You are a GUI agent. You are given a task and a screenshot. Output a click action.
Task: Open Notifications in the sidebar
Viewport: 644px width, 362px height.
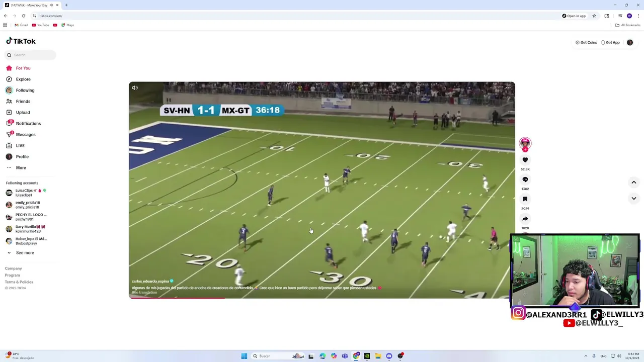[x=24, y=123]
